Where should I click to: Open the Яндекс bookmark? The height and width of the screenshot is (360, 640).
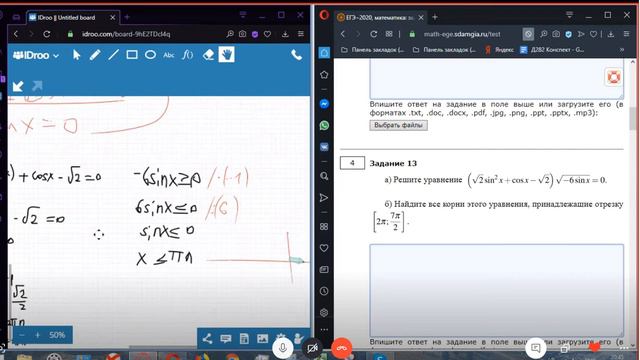pos(499,50)
